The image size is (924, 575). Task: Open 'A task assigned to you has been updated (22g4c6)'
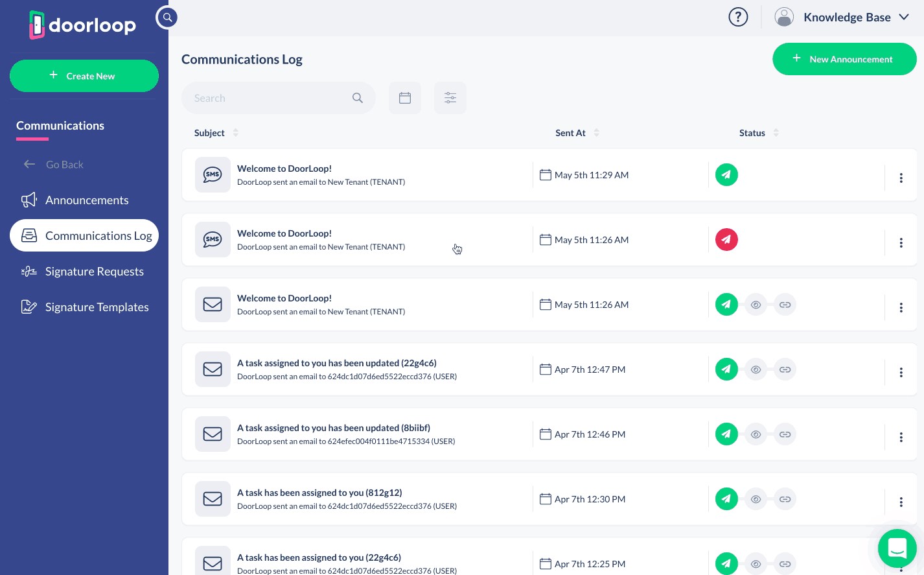337,363
